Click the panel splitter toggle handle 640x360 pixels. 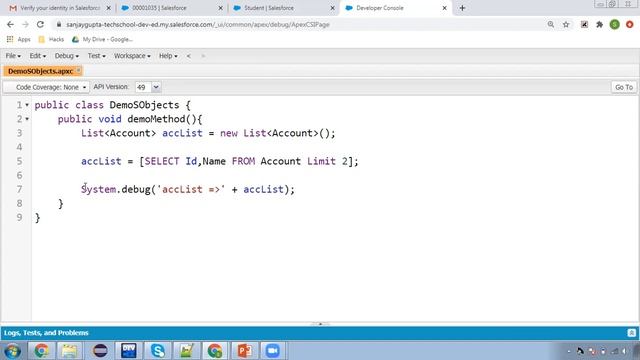320,324
